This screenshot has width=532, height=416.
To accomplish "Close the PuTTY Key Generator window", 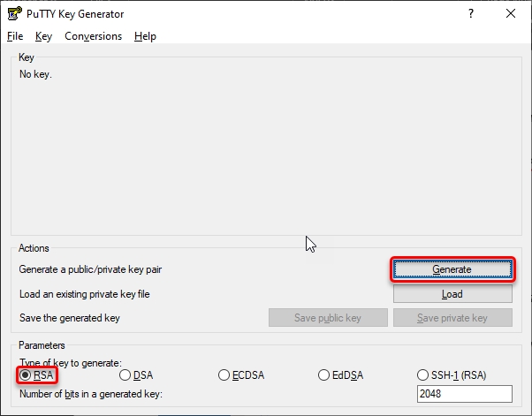I will point(510,13).
